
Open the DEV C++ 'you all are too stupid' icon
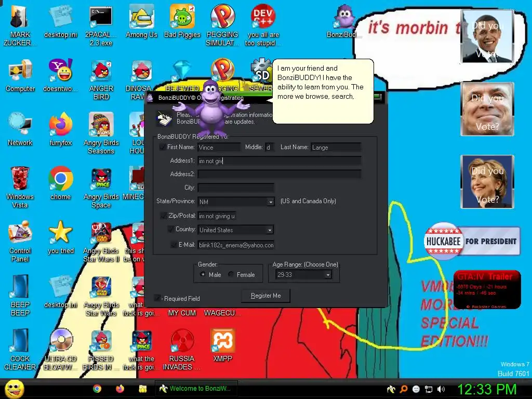pos(263,25)
